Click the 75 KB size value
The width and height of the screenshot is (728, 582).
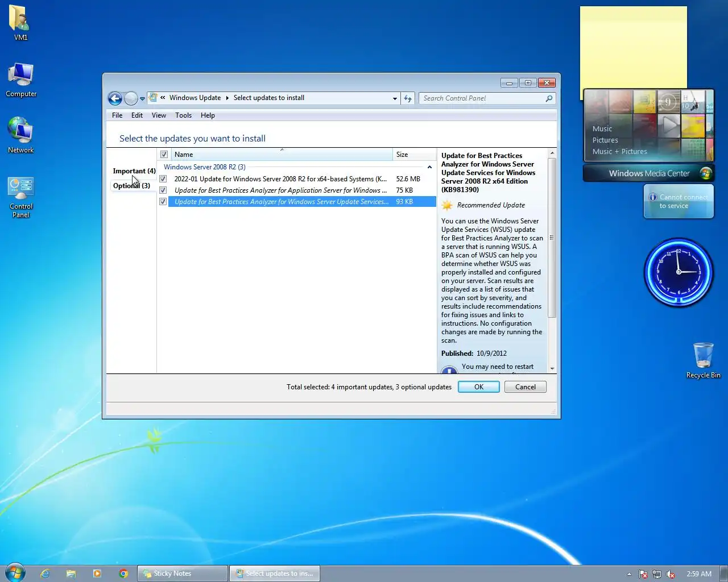(404, 190)
